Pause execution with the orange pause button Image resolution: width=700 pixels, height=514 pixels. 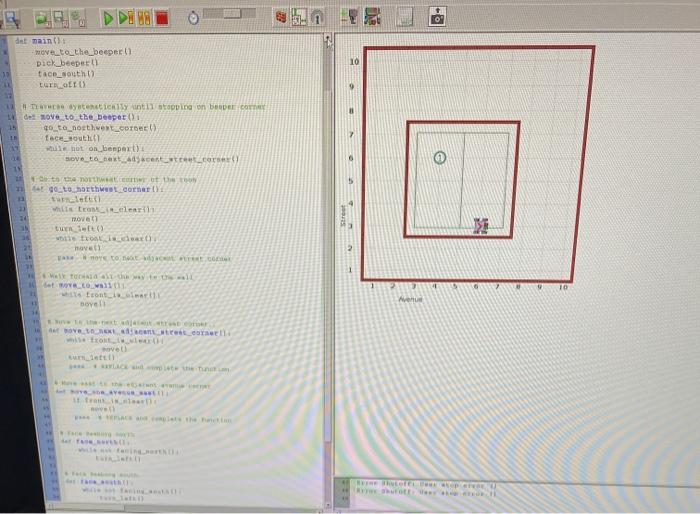coord(144,18)
